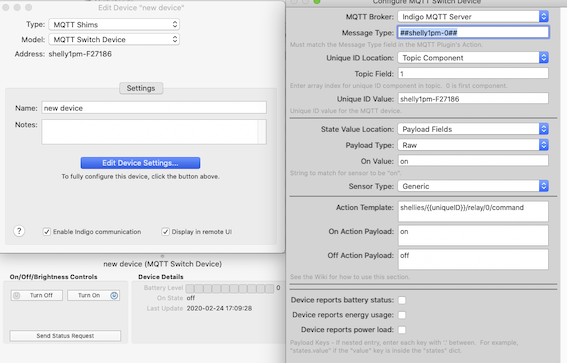Open the MQTT Broker dropdown
This screenshot has height=363, width=567.
(473, 17)
